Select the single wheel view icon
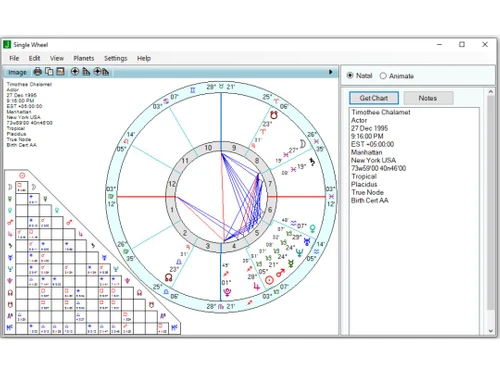Viewport: 500px width, 375px height. [x=75, y=71]
